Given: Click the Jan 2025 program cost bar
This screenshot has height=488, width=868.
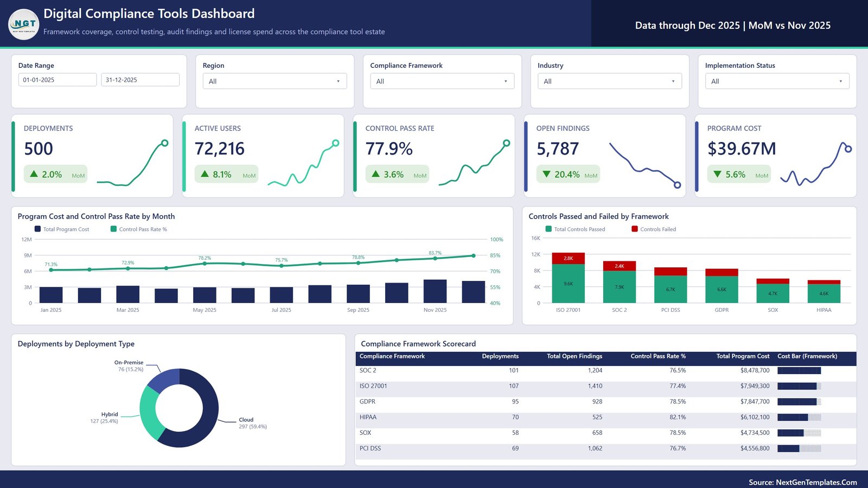Looking at the screenshot, I should pyautogui.click(x=51, y=295).
